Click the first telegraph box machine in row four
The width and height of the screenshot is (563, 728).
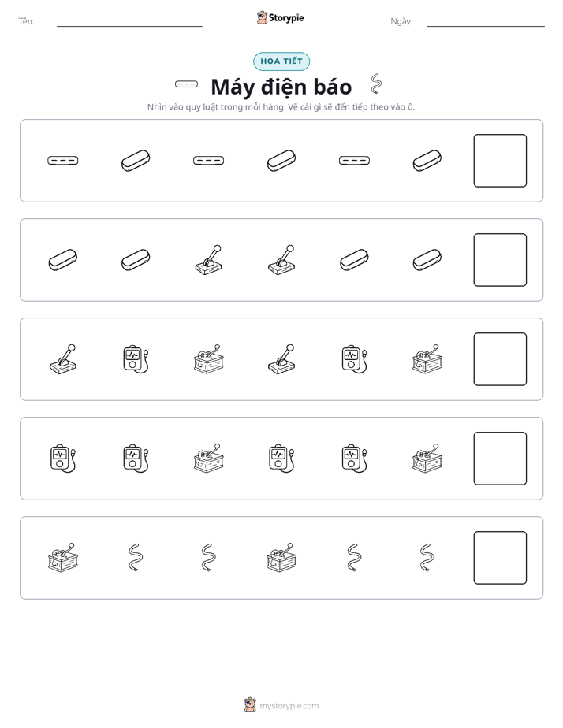[209, 459]
